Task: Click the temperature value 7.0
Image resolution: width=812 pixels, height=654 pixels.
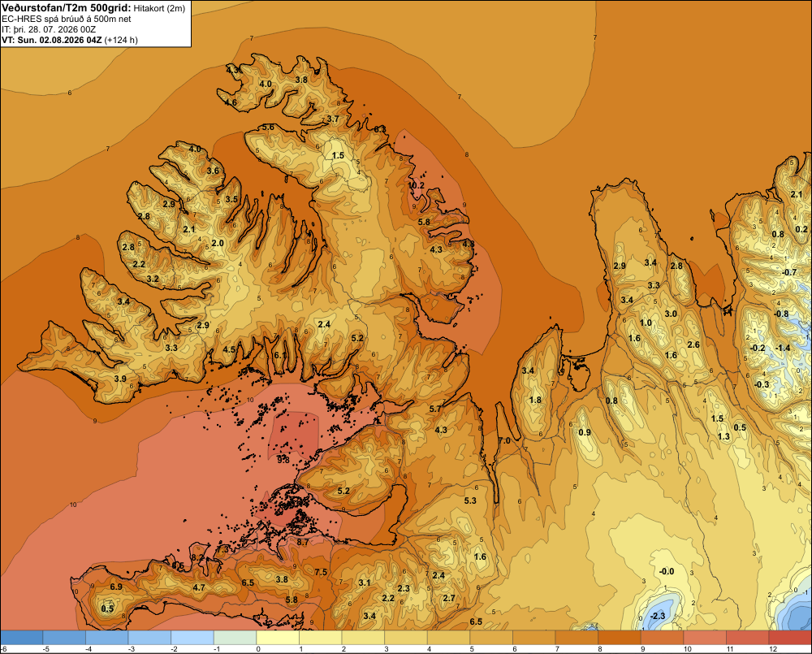Action: coord(504,440)
